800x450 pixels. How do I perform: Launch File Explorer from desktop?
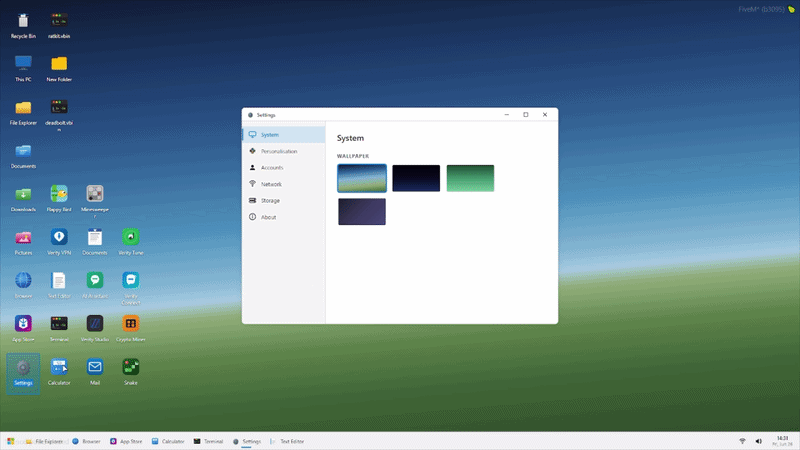pyautogui.click(x=23, y=112)
